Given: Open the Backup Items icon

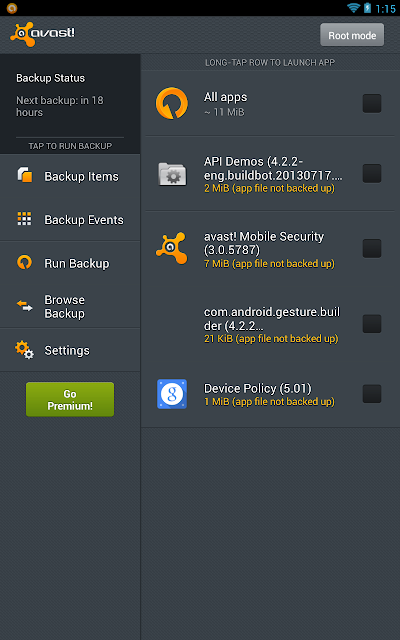Looking at the screenshot, I should pos(24,175).
